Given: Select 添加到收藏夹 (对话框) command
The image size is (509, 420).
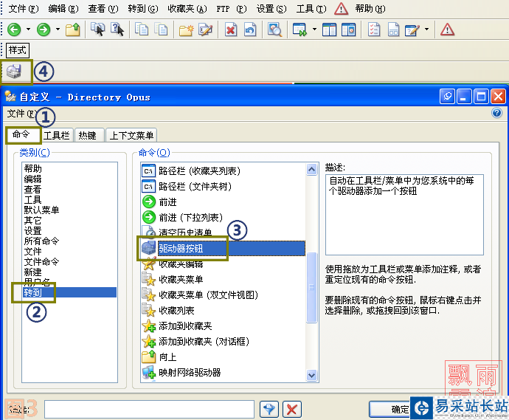Looking at the screenshot, I should [224, 342].
